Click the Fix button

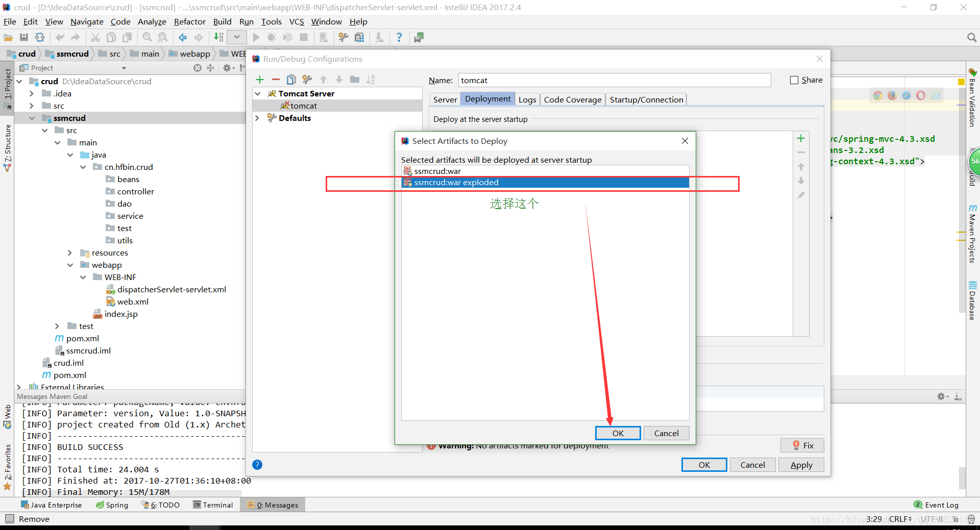[802, 445]
